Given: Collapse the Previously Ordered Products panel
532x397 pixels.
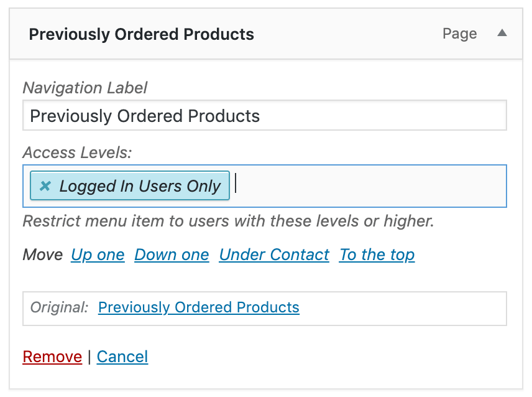Looking at the screenshot, I should click(502, 34).
